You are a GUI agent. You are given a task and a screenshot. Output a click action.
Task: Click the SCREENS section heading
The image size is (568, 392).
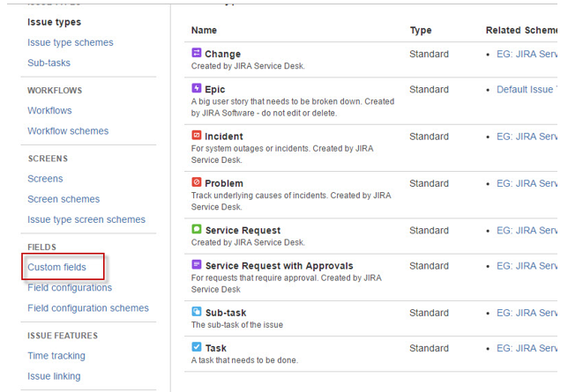(x=48, y=159)
